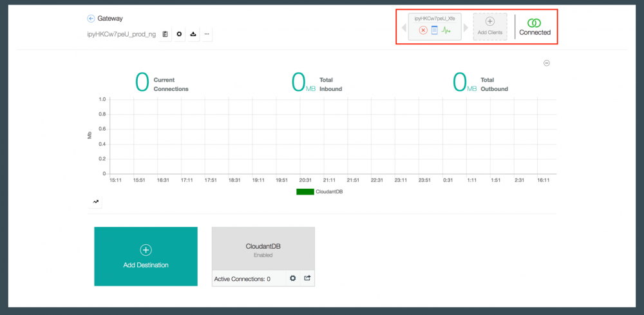Click red X disconnect client icon
This screenshot has width=644, height=315.
423,30
